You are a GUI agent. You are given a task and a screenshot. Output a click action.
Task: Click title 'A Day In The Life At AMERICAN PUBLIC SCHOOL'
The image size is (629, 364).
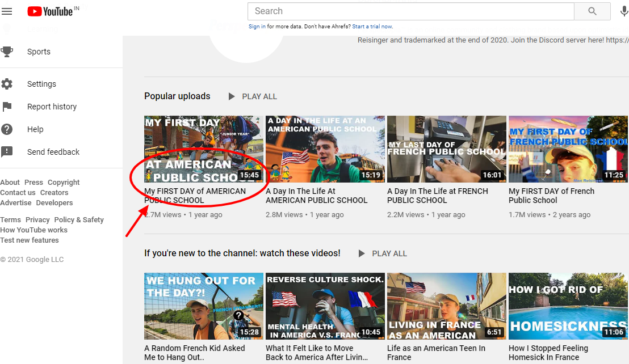pyautogui.click(x=317, y=196)
